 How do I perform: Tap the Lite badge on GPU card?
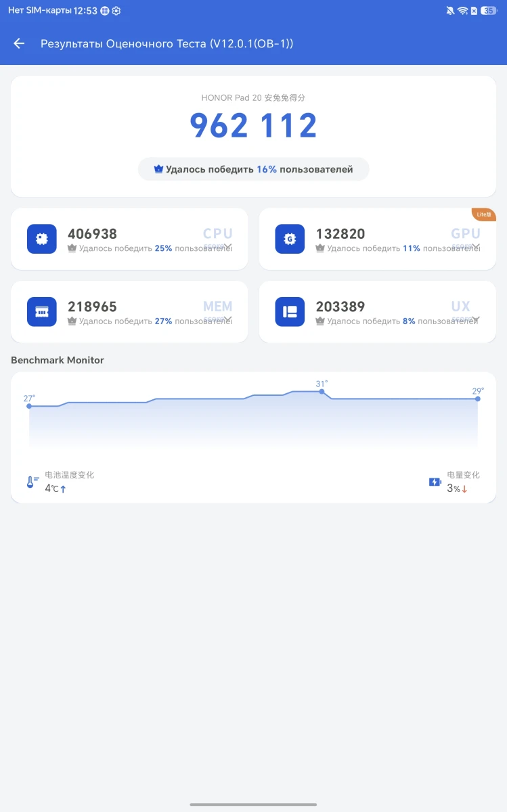[484, 215]
